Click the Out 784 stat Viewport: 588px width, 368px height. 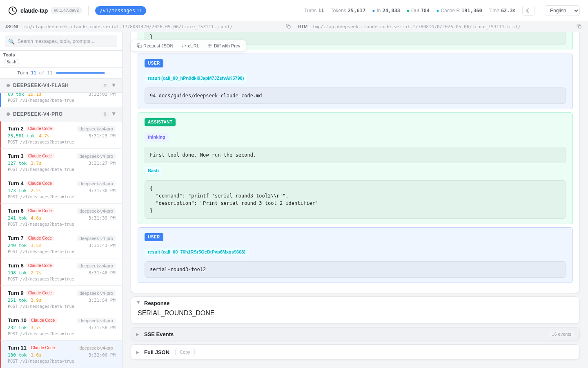(418, 11)
